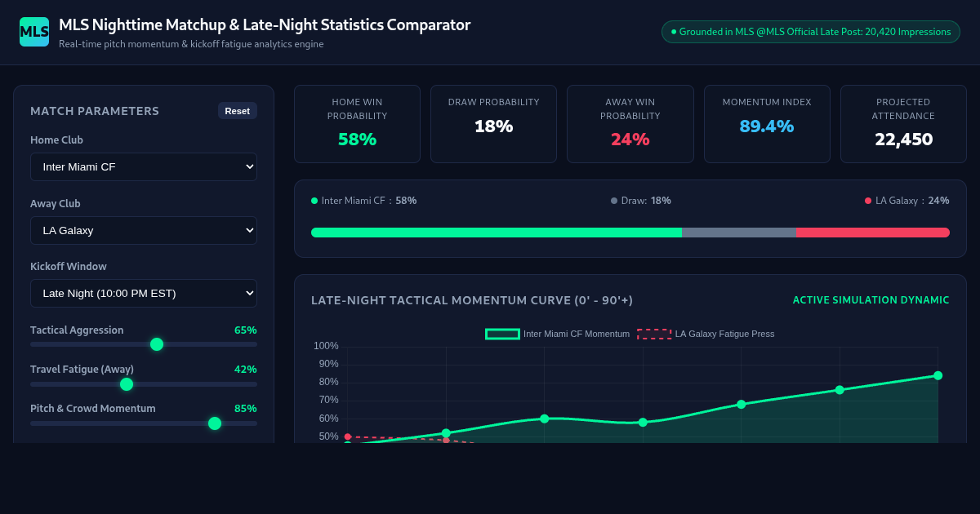Click the ACTIVE SIMULATION DYNAMIC label

coord(871,300)
